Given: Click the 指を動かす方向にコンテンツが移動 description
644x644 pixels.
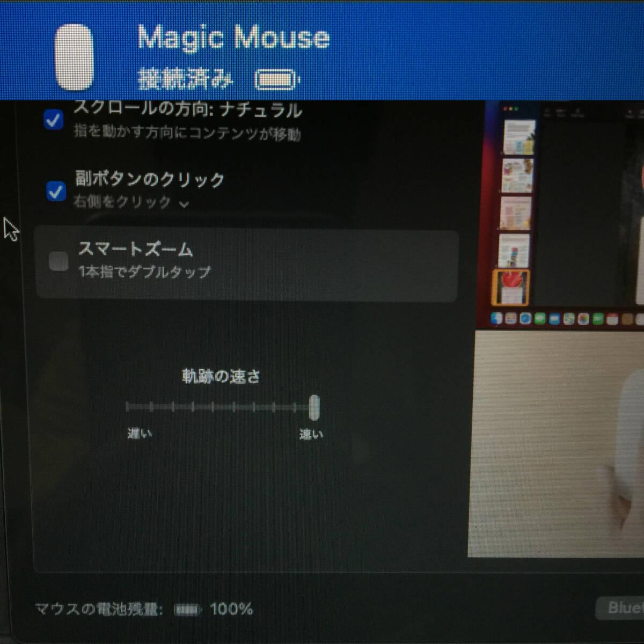Looking at the screenshot, I should click(187, 132).
